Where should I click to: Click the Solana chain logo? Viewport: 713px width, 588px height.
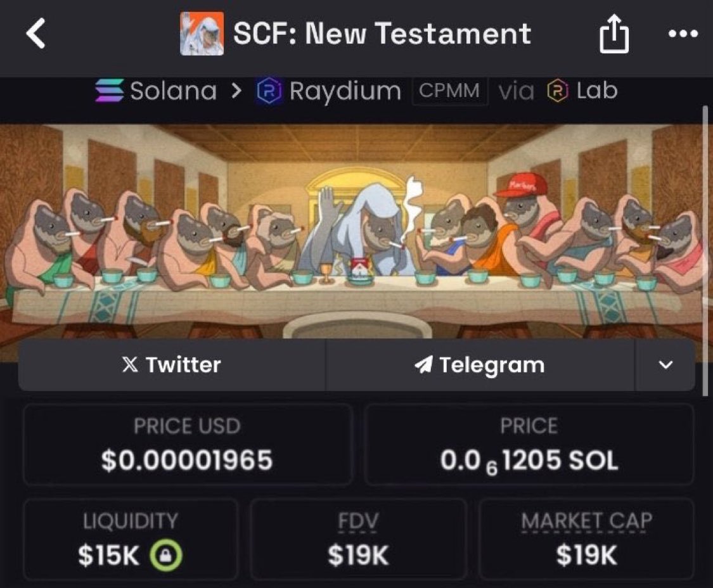click(109, 90)
